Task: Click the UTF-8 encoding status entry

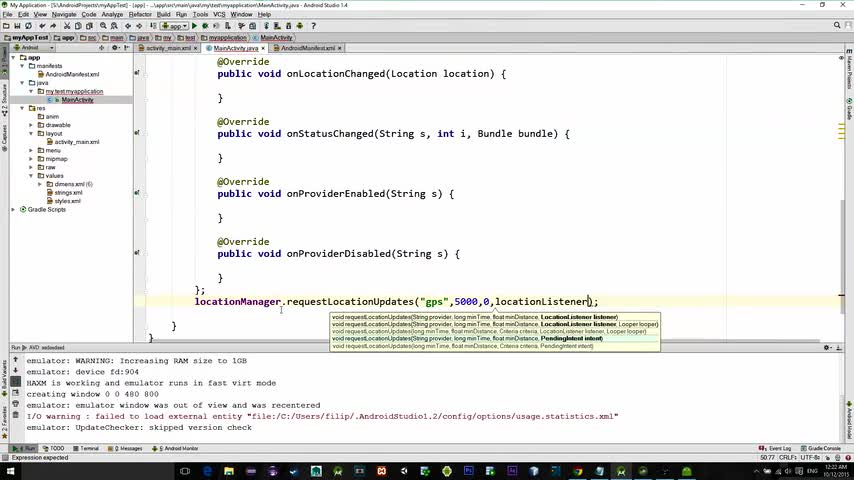Action: click(810, 458)
